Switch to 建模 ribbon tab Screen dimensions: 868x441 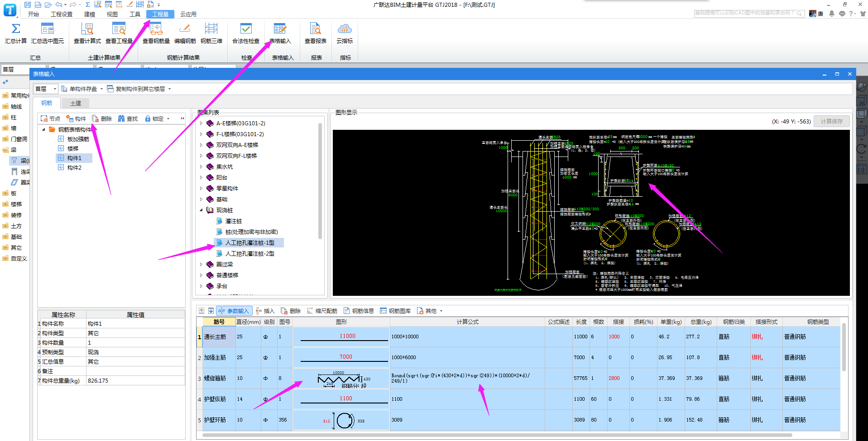[90, 14]
